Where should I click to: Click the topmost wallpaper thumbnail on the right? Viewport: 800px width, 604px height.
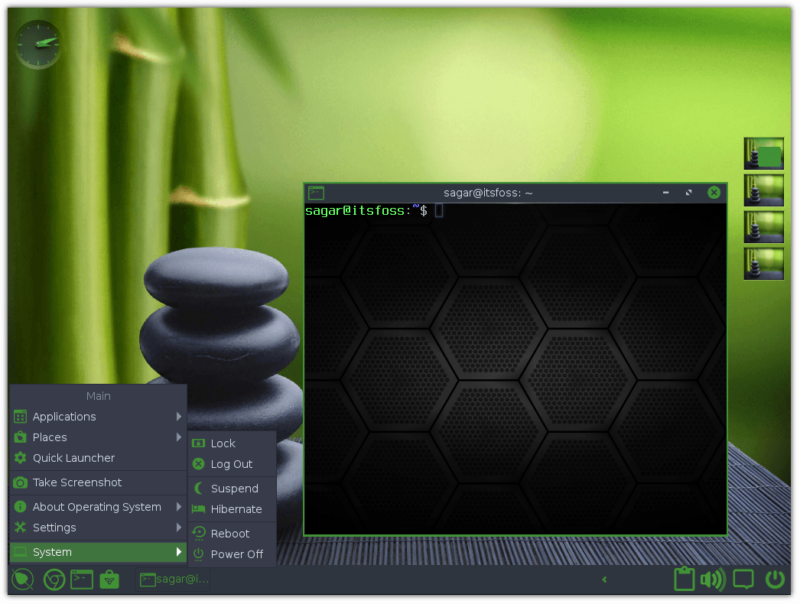(x=763, y=152)
